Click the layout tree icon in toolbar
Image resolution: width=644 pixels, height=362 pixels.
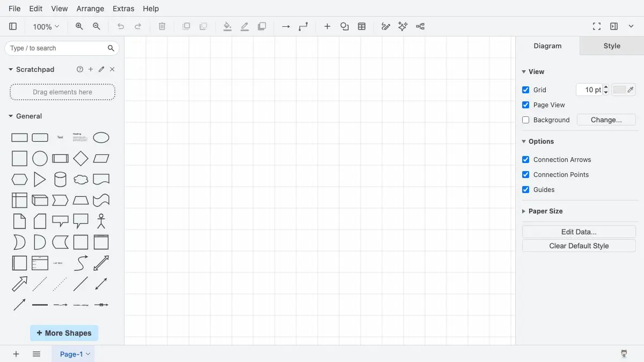(x=420, y=26)
